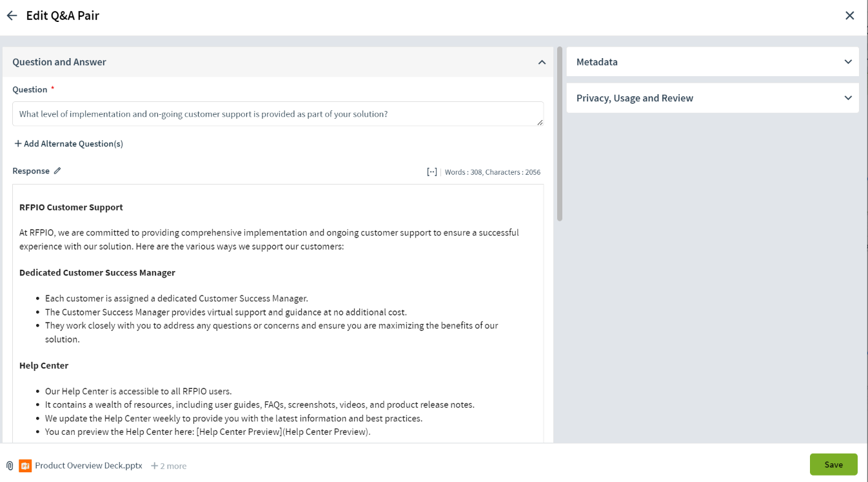This screenshot has width=868, height=482.
Task: Open the Product Overview Deck.pptx attachment
Action: 88,466
